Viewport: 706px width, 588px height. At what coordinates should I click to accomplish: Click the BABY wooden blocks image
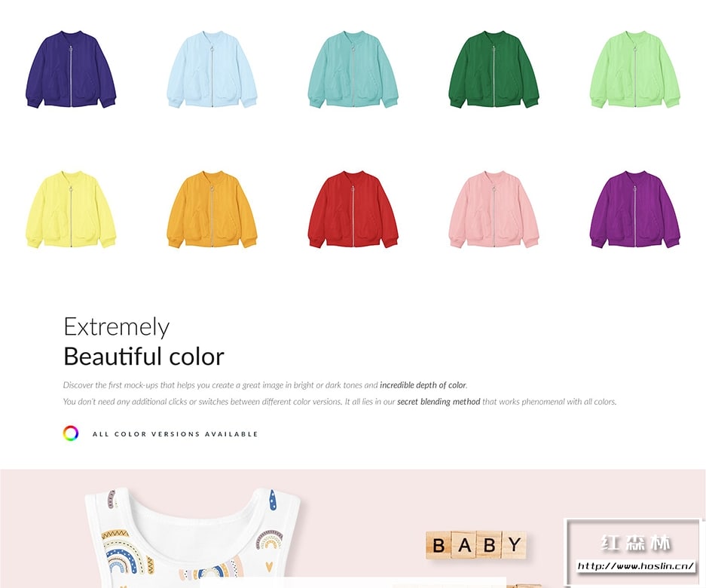[476, 545]
